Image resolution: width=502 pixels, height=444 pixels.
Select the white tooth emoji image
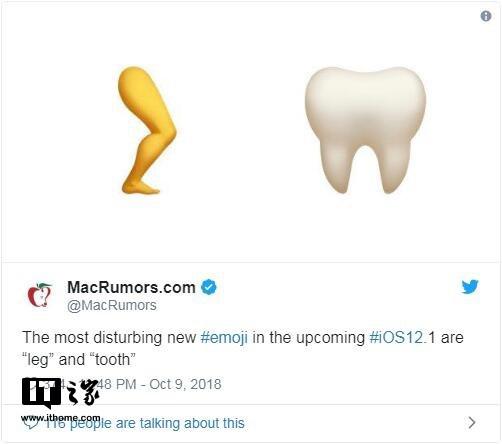pyautogui.click(x=365, y=130)
